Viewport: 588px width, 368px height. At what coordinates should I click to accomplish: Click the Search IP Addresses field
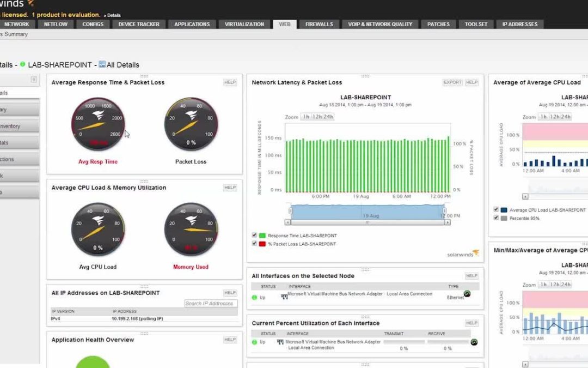[211, 304]
